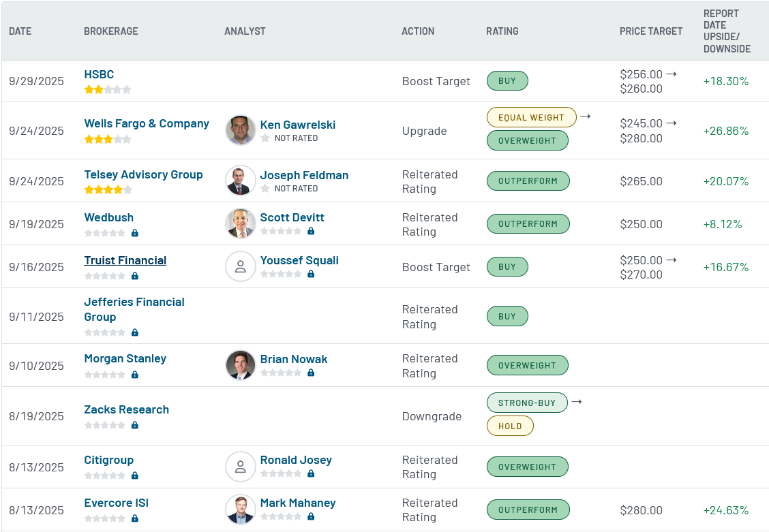
Task: Click Ronald Josey's placeholder avatar icon
Action: pyautogui.click(x=240, y=467)
